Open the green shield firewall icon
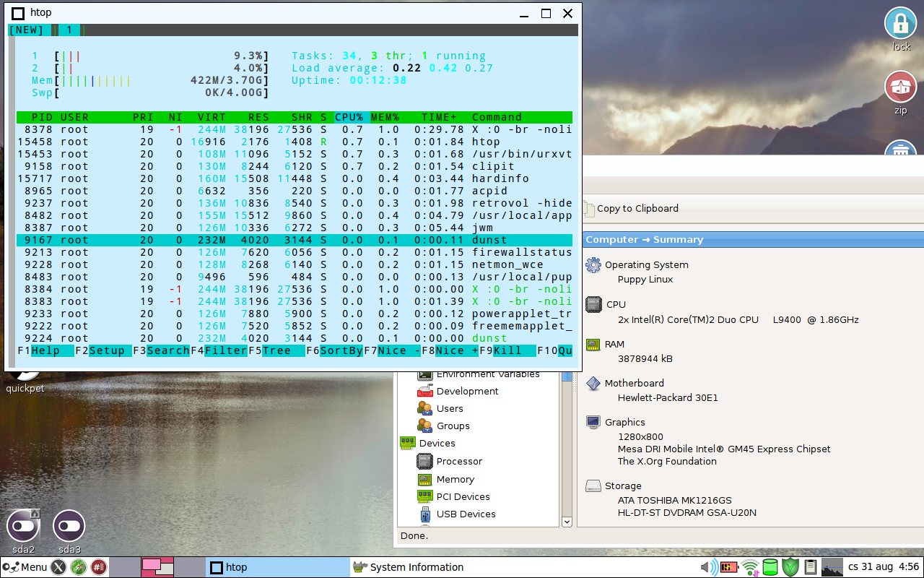Viewport: 924px width, 578px height. [x=790, y=567]
